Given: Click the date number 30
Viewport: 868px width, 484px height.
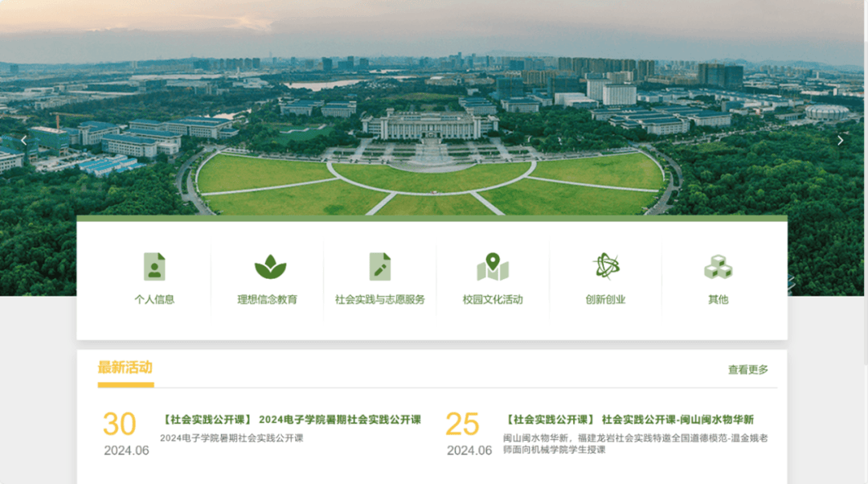Looking at the screenshot, I should (x=120, y=425).
